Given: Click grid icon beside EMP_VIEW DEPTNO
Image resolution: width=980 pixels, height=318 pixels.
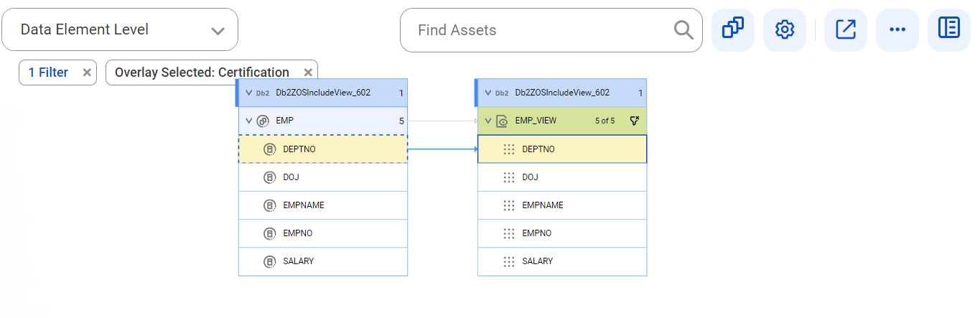Looking at the screenshot, I should coord(509,149).
